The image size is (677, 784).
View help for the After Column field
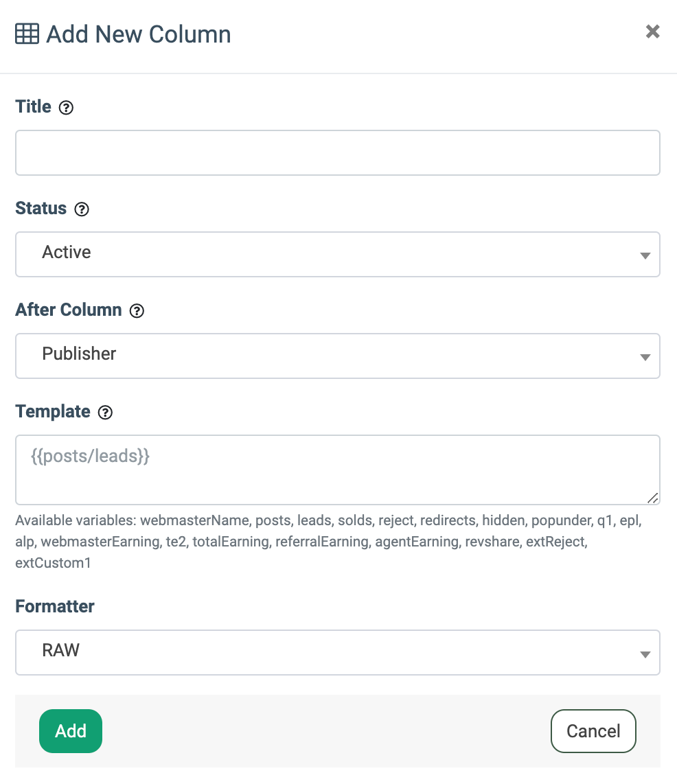pyautogui.click(x=137, y=311)
